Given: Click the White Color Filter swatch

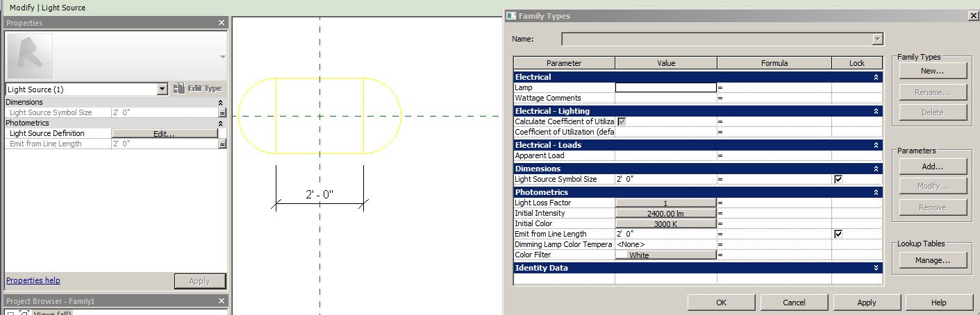Looking at the screenshot, I should click(622, 255).
